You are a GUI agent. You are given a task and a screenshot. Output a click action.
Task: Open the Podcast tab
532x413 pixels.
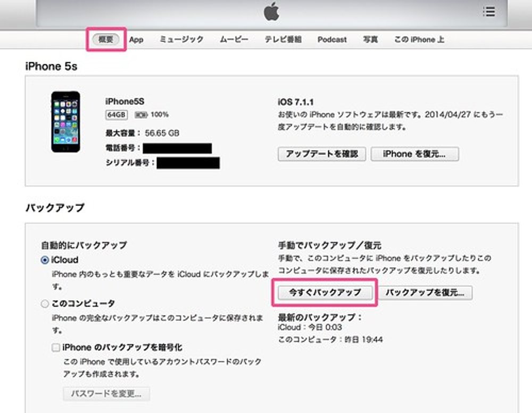(332, 40)
